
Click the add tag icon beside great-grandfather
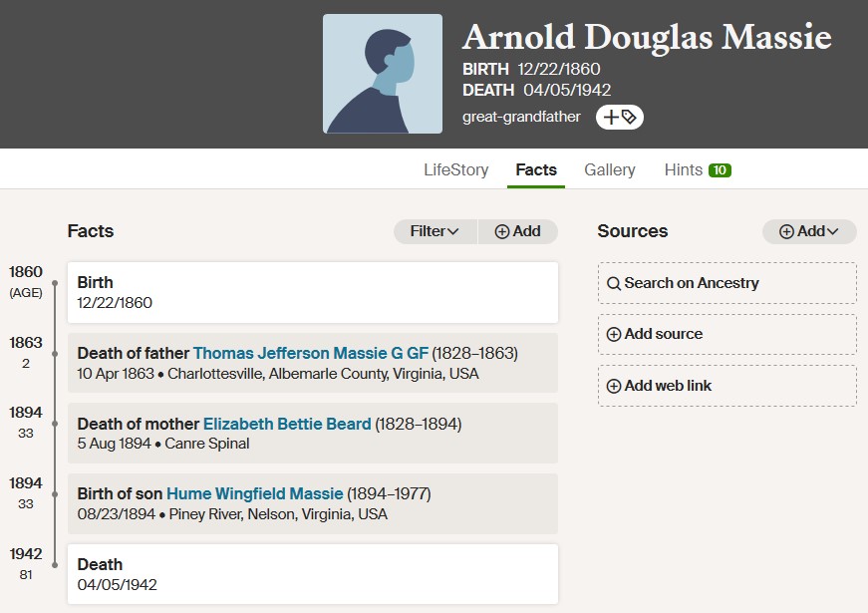click(x=620, y=117)
